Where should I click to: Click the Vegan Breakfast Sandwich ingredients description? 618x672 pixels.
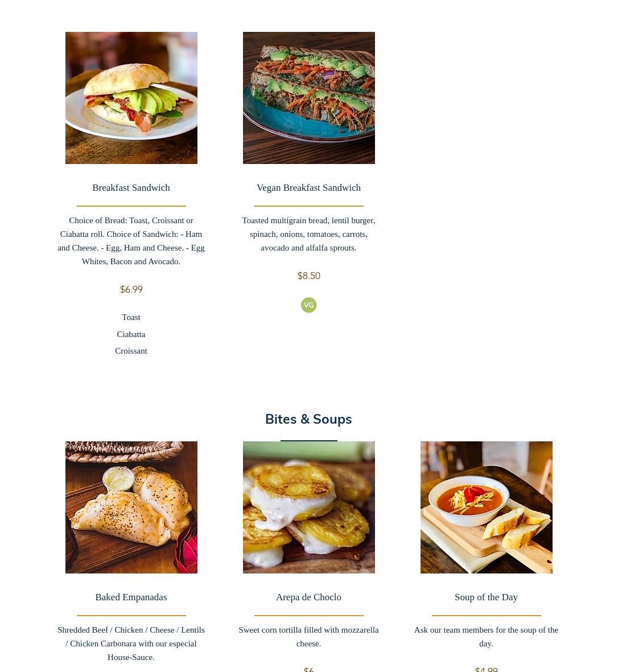(308, 234)
